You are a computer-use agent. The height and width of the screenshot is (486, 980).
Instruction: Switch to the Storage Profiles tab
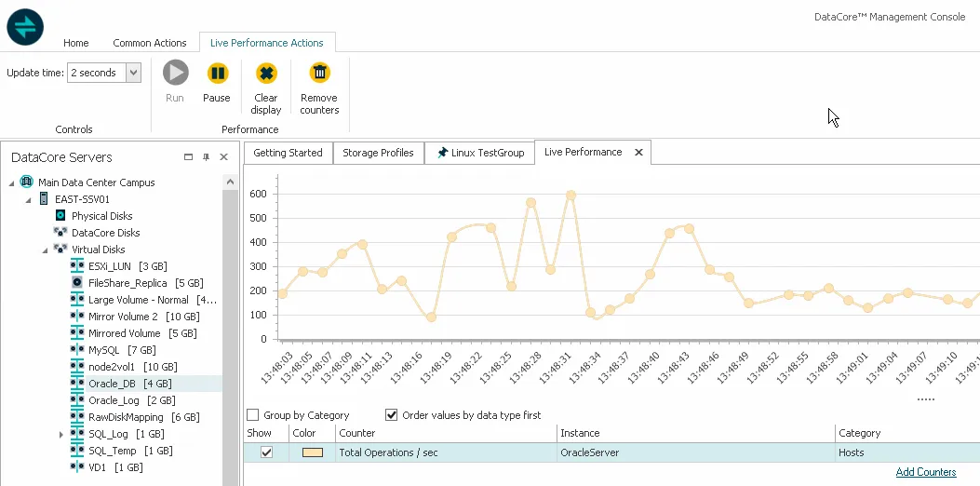[x=378, y=153]
